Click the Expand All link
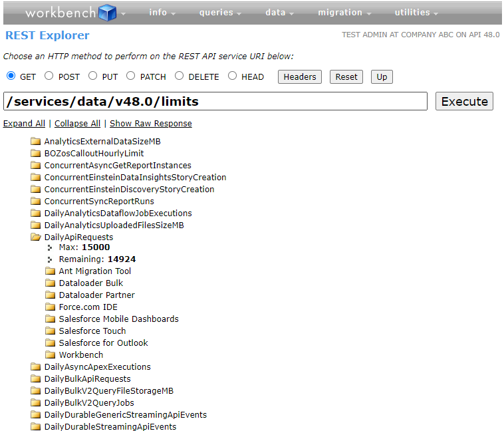 24,124
